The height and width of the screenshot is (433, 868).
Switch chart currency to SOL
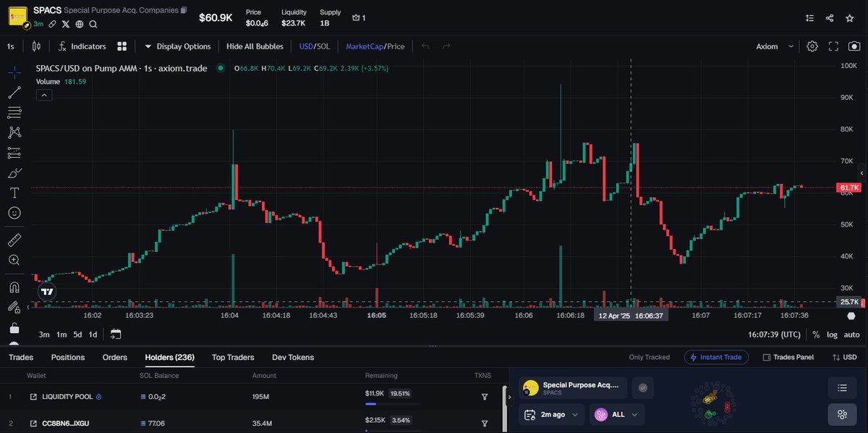point(323,46)
